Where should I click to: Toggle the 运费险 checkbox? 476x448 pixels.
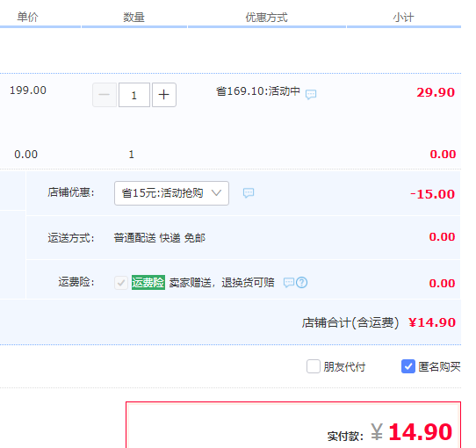coord(121,283)
